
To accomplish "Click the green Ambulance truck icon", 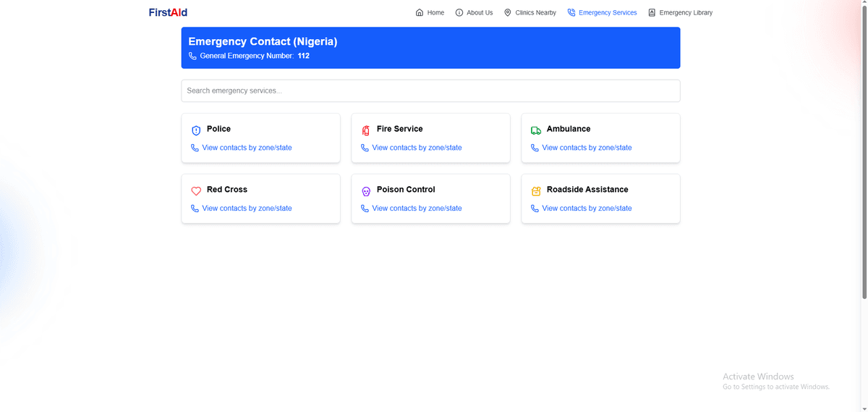I will [535, 130].
